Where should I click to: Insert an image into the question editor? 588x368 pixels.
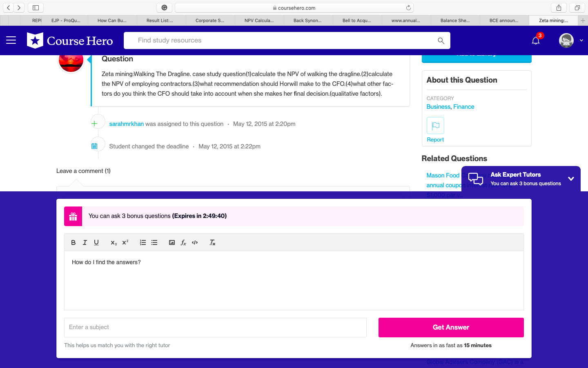pos(171,242)
